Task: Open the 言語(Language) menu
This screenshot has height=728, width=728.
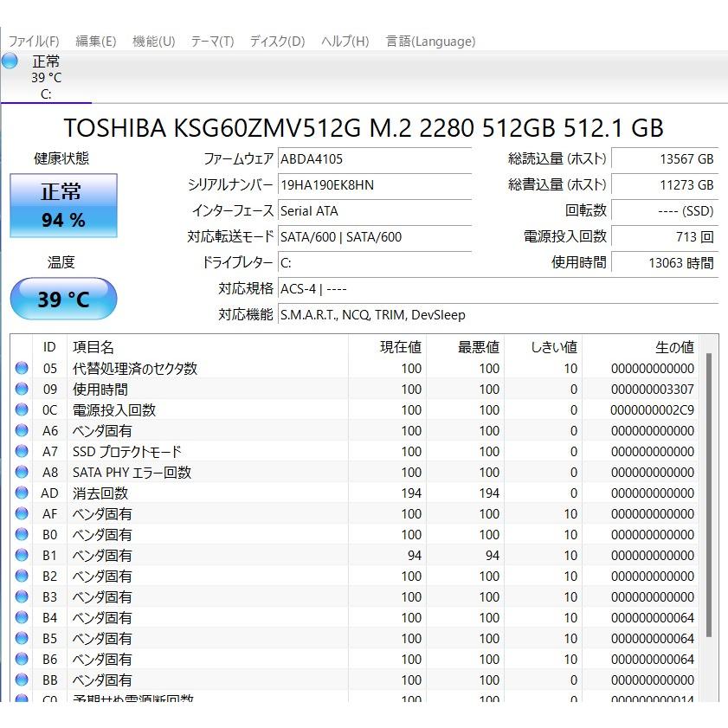Action: [x=431, y=42]
